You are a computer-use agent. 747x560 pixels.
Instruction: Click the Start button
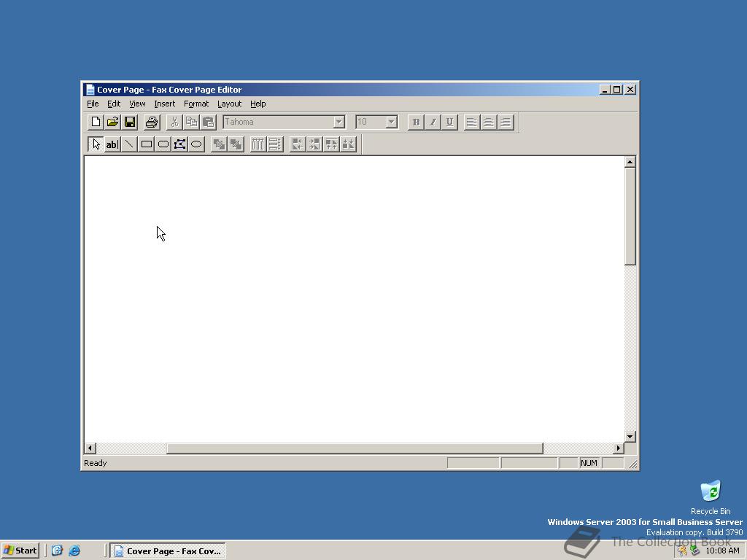click(x=20, y=551)
